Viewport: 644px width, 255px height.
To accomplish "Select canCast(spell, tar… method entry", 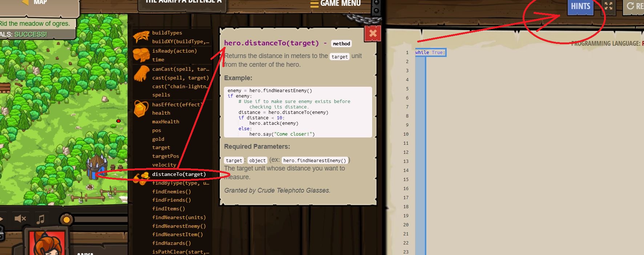I will coord(181,69).
